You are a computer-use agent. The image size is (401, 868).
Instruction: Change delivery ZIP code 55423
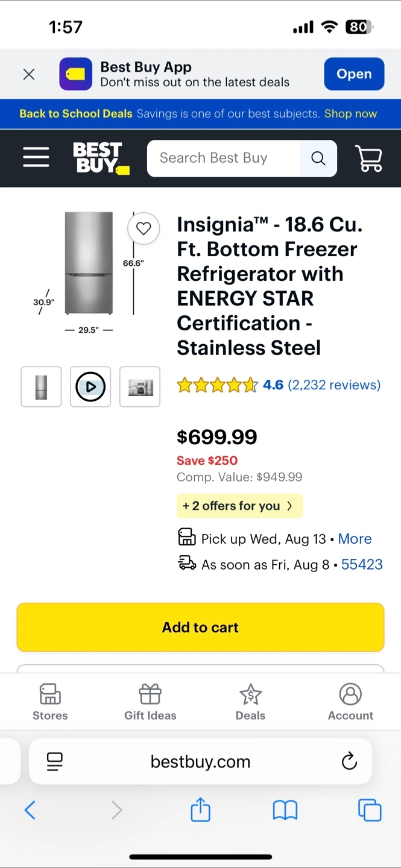click(x=362, y=564)
